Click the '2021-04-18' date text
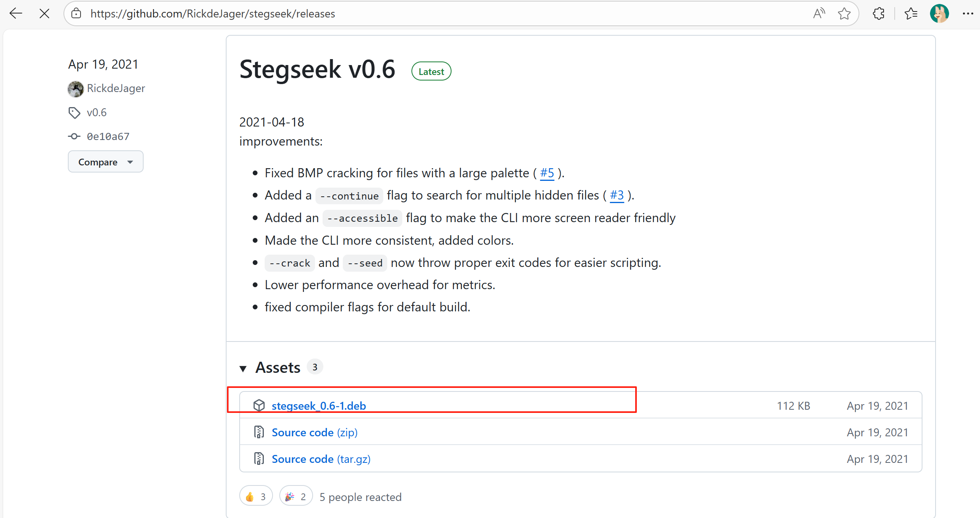The image size is (980, 518). (272, 122)
